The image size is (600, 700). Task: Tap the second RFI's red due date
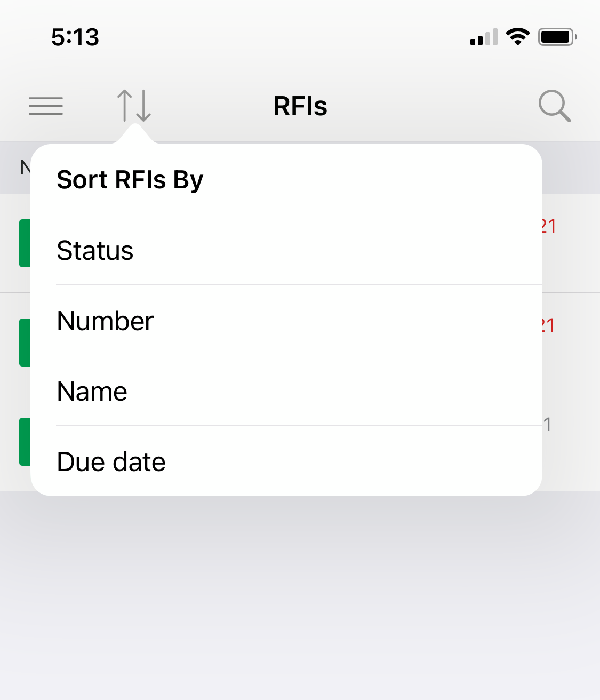pyautogui.click(x=549, y=325)
